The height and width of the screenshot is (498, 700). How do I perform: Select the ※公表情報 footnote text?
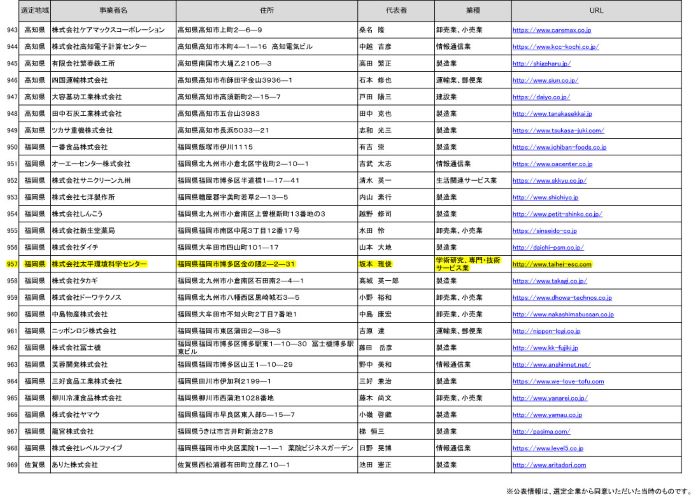tap(600, 491)
